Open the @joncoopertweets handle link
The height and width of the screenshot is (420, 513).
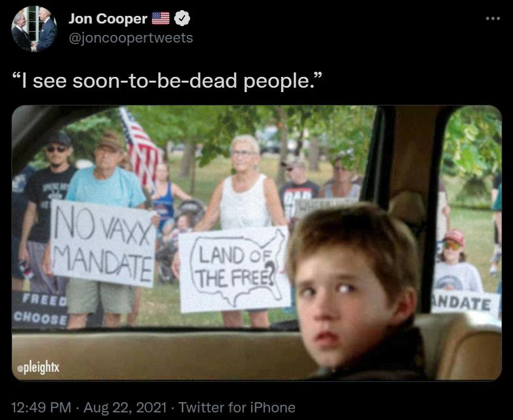131,38
